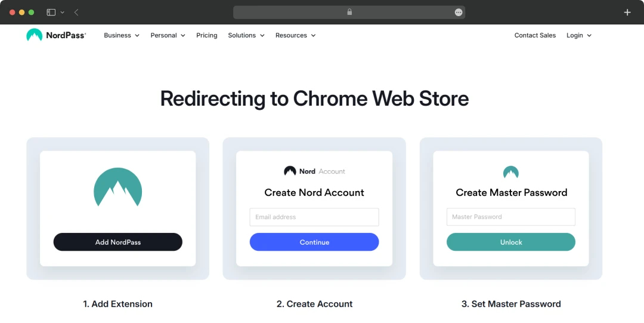Click the '2. Create Account' caption
The height and width of the screenshot is (323, 644).
315,304
